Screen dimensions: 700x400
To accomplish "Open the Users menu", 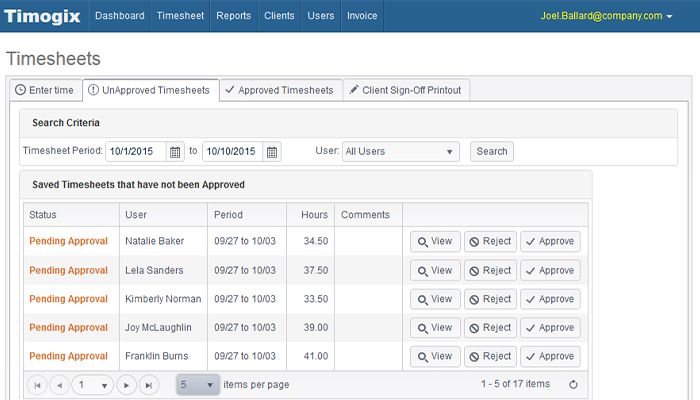I will pos(321,16).
